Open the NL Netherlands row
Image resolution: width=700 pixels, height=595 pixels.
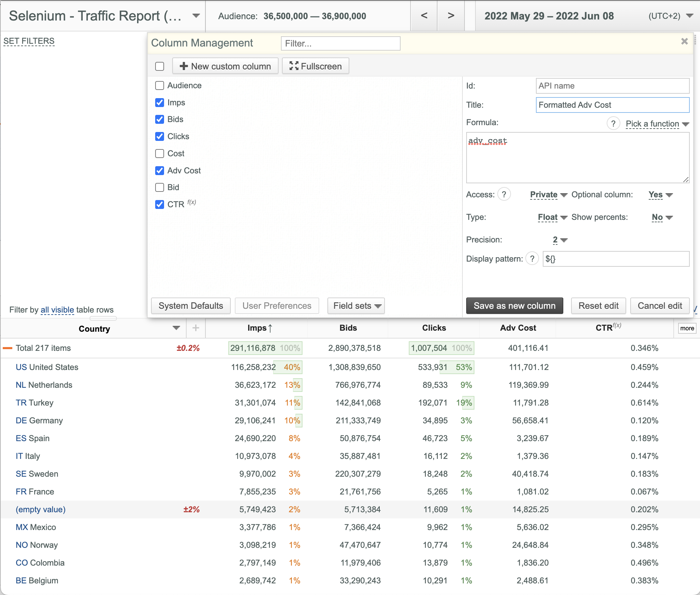click(x=44, y=385)
